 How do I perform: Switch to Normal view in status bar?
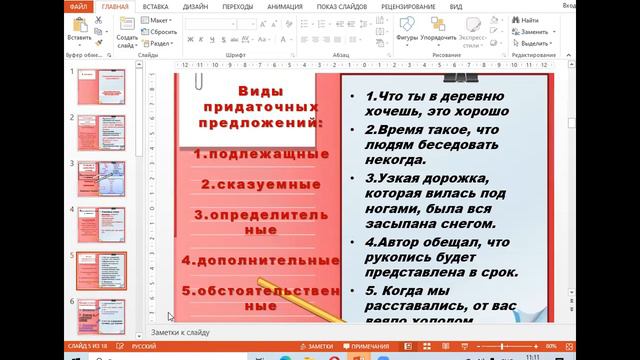[x=408, y=346]
